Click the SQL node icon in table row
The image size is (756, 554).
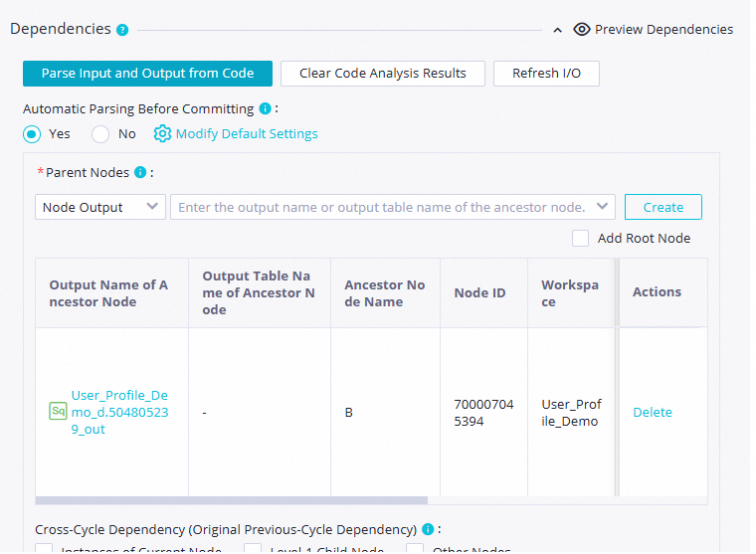(58, 412)
